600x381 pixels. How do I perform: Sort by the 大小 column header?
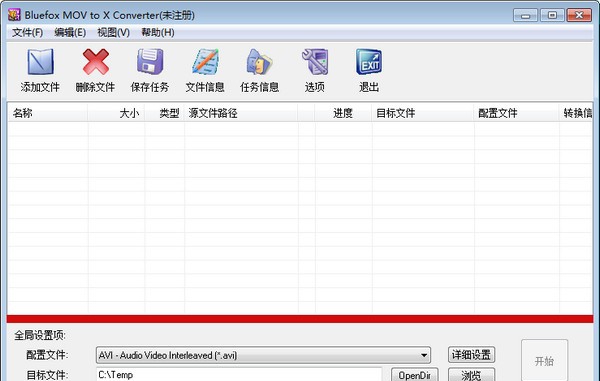[x=116, y=113]
